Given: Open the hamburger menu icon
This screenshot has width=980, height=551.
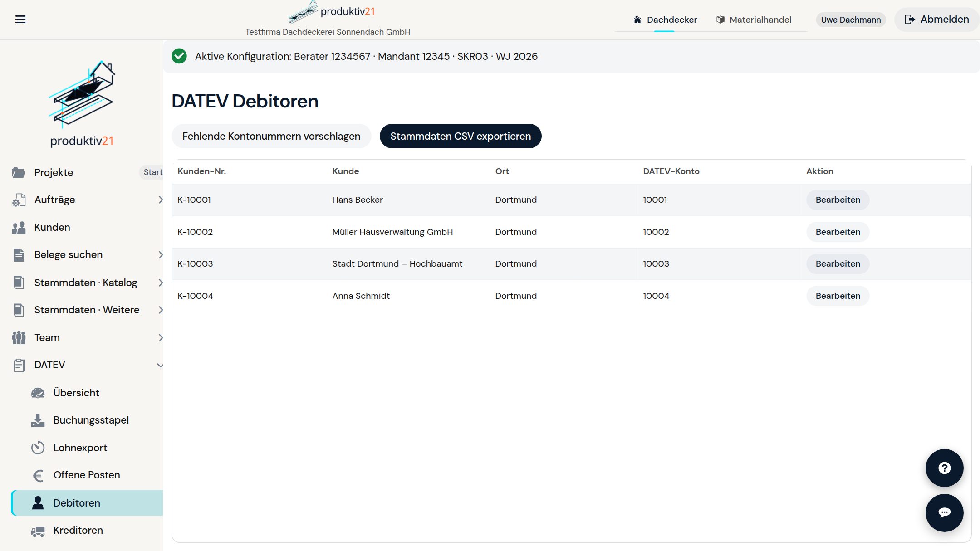Looking at the screenshot, I should coord(20,19).
